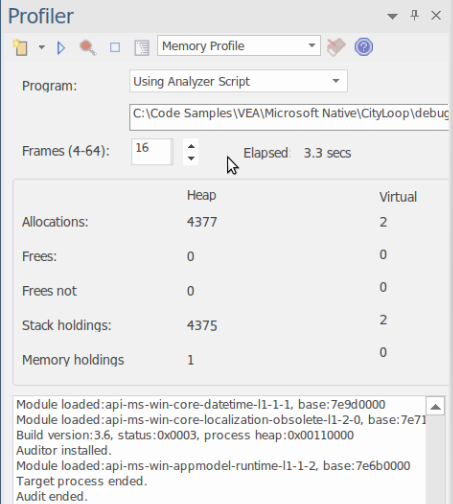Screen dimensions: 453x504
Task: Click the discard data eraser icon
Action: [336, 47]
